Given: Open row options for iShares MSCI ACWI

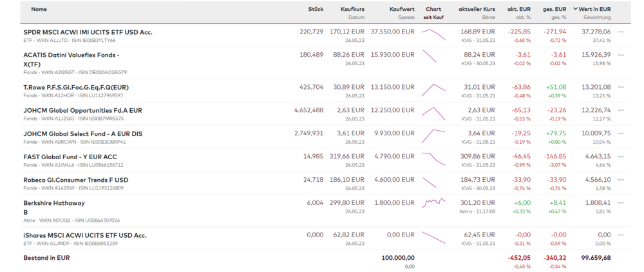Looking at the screenshot, I should pos(621,235).
